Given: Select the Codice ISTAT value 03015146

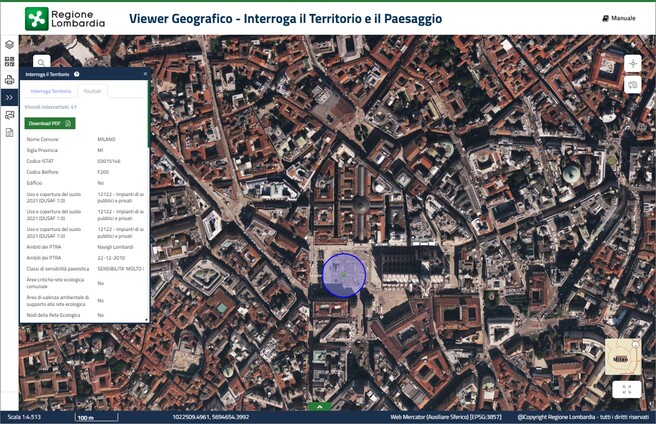Looking at the screenshot, I should [109, 161].
